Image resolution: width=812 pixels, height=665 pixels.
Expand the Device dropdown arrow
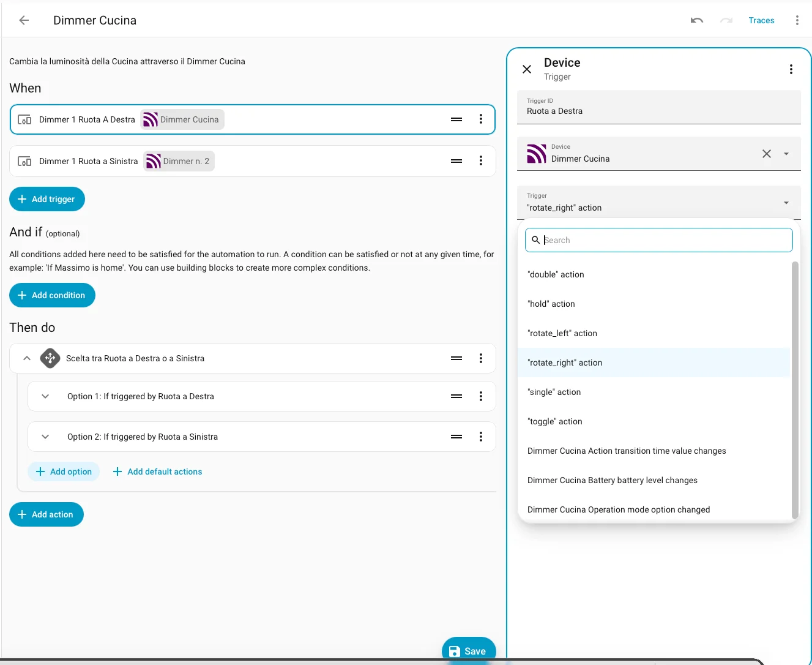[786, 154]
